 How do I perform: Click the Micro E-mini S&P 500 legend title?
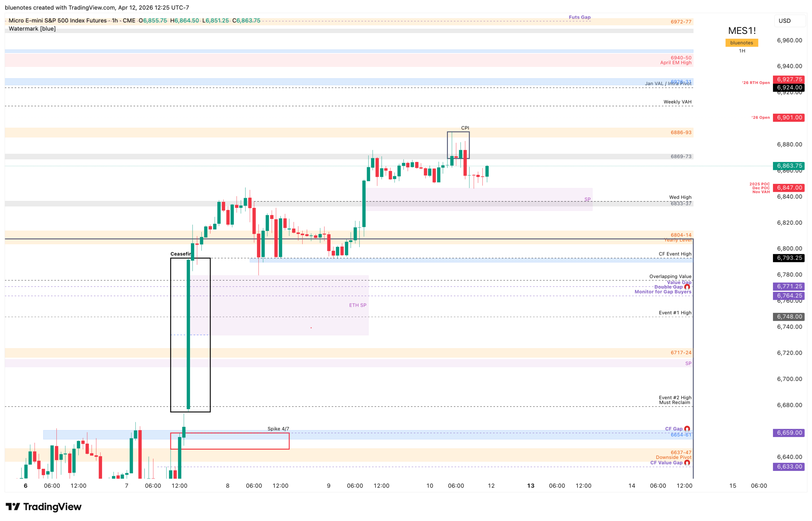[57, 21]
